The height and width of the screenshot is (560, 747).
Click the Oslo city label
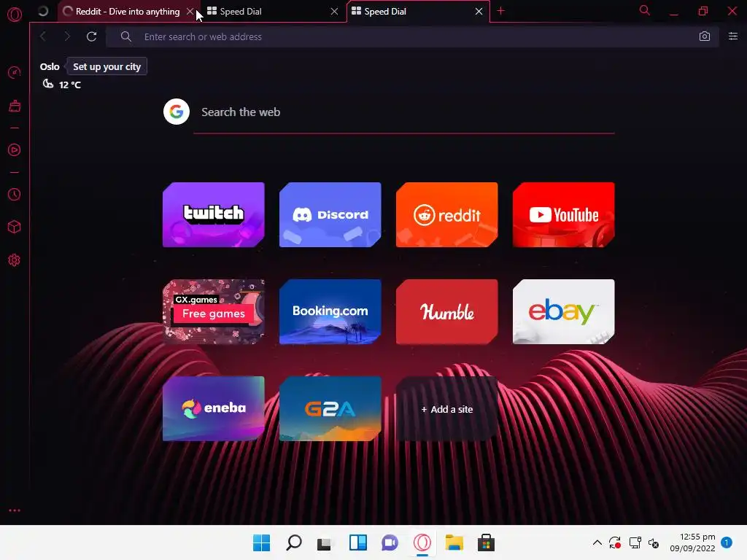pos(50,66)
